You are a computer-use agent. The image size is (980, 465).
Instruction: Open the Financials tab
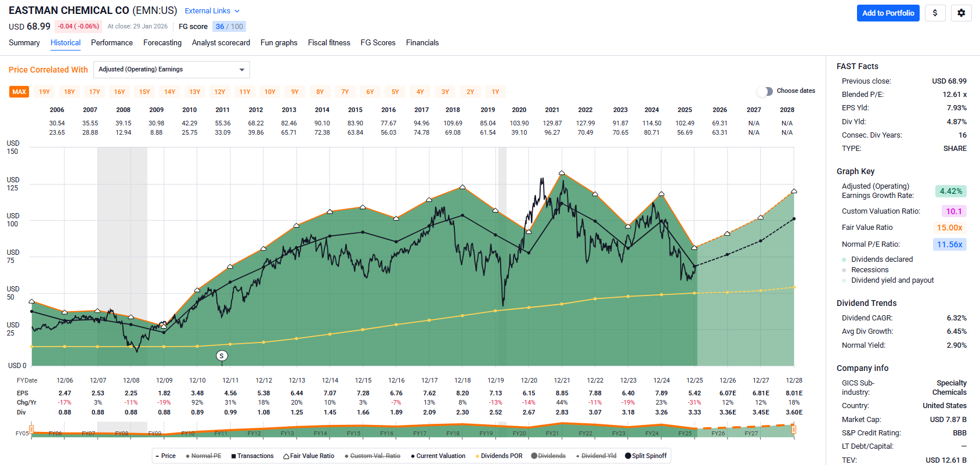(422, 43)
